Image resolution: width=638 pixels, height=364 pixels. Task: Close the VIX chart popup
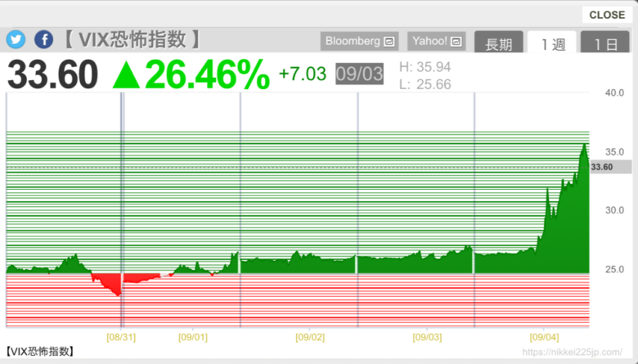(x=607, y=15)
